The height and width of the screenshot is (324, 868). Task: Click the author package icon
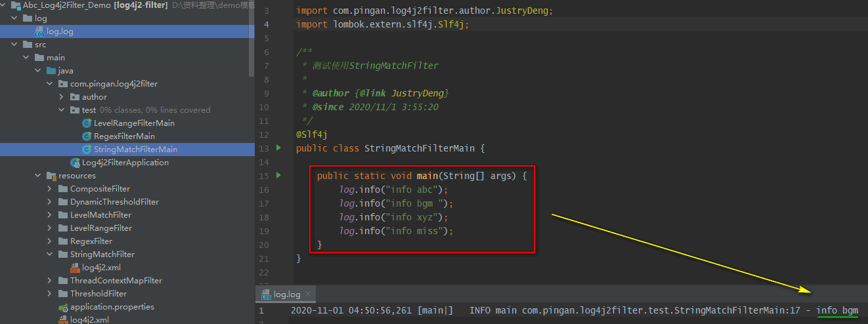click(x=75, y=97)
